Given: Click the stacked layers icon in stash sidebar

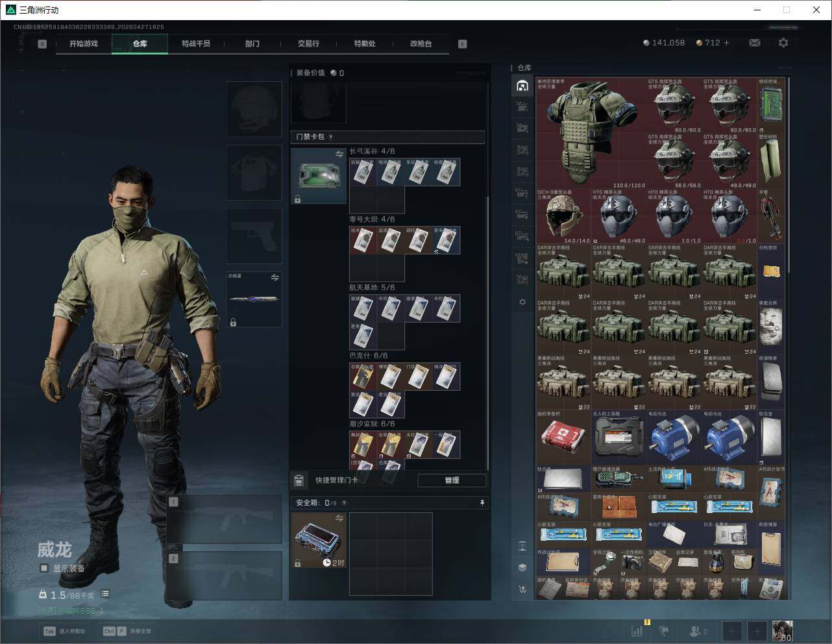Looking at the screenshot, I should tap(522, 567).
